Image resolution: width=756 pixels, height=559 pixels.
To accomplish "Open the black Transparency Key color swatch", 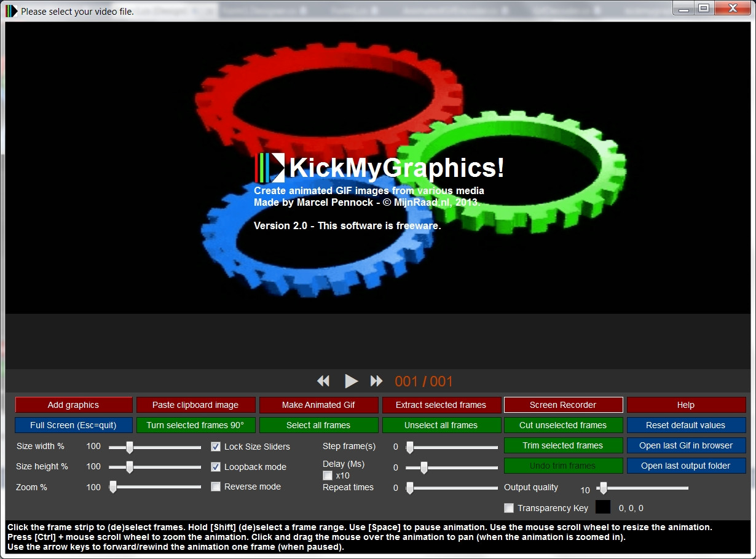I will click(x=603, y=507).
